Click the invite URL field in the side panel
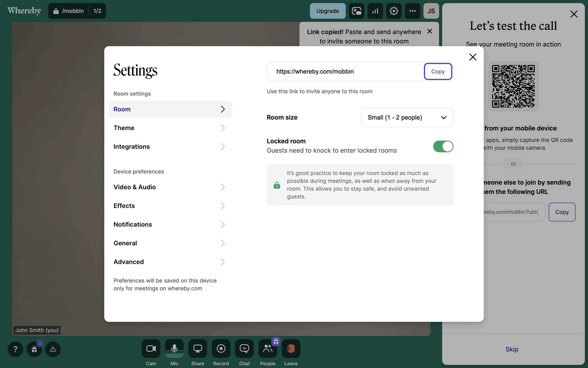This screenshot has height=368, width=588. 514,212
